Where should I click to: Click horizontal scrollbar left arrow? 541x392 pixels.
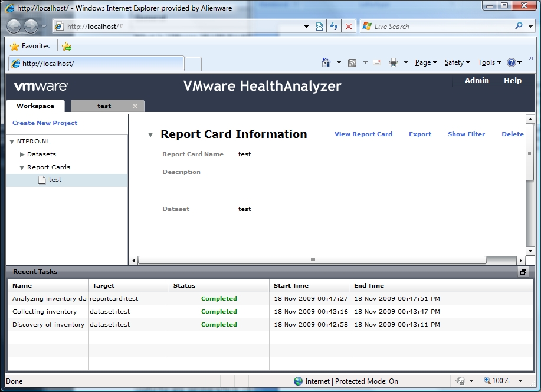(133, 261)
